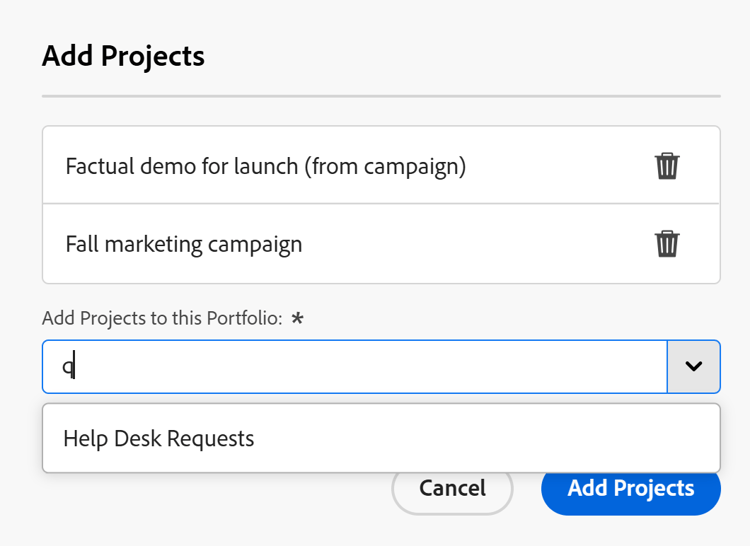750x546 pixels.
Task: Click the required asterisk next to label
Action: tap(297, 319)
